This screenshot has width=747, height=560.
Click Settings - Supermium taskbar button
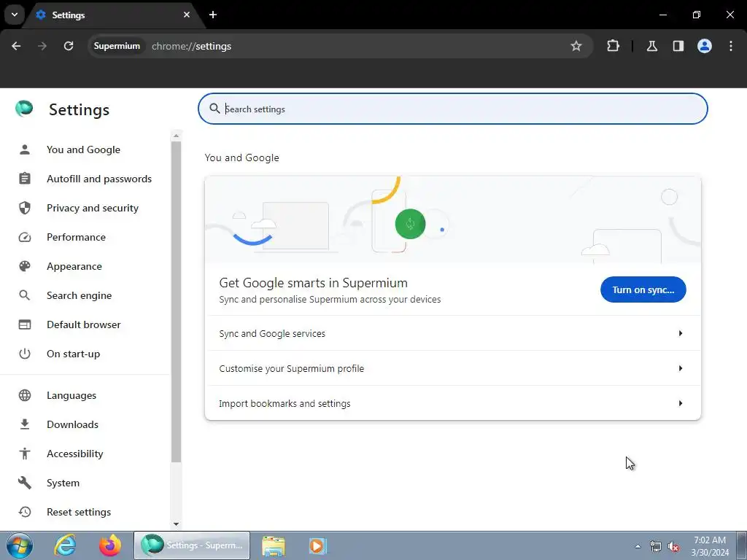[192, 545]
